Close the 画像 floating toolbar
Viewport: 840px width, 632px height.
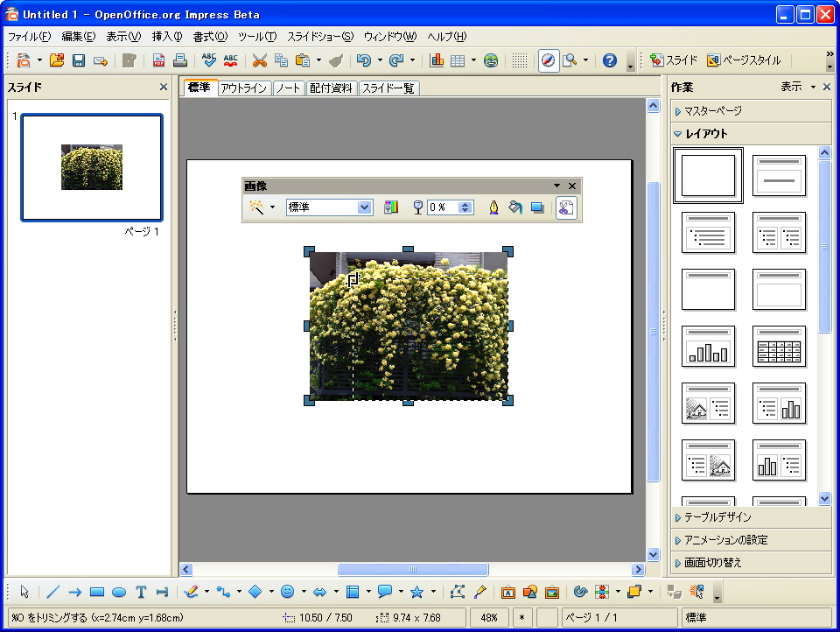(x=572, y=186)
